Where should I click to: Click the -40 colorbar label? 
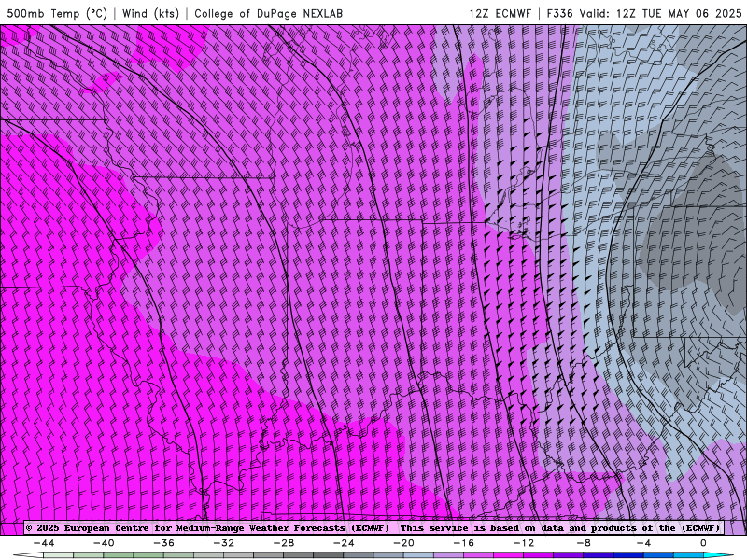tap(104, 543)
